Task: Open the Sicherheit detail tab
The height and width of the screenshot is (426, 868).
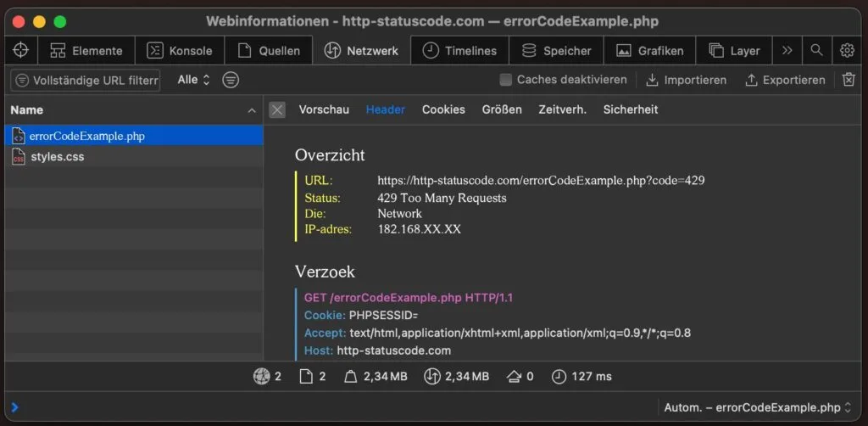Action: pos(631,109)
